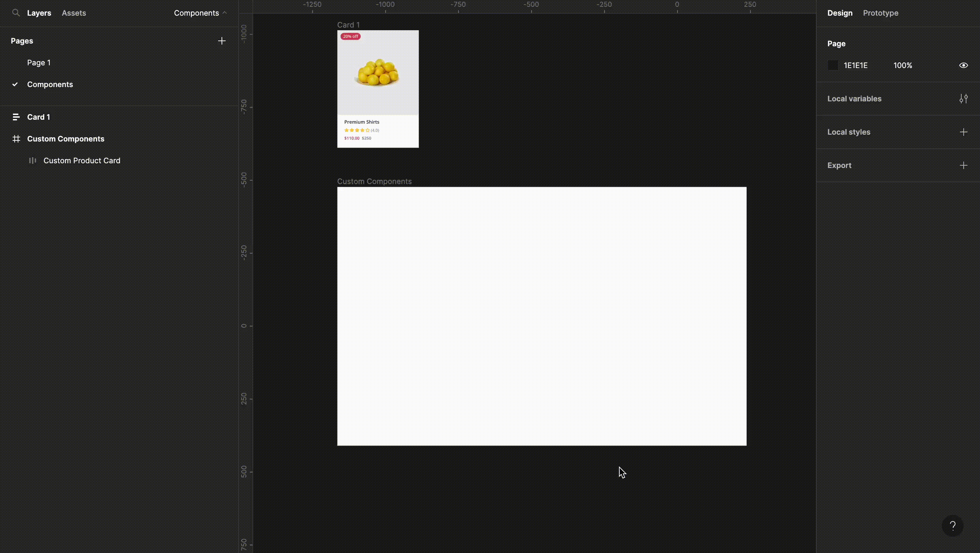Select the Custom Components layer
Viewport: 980px width, 553px height.
[65, 139]
